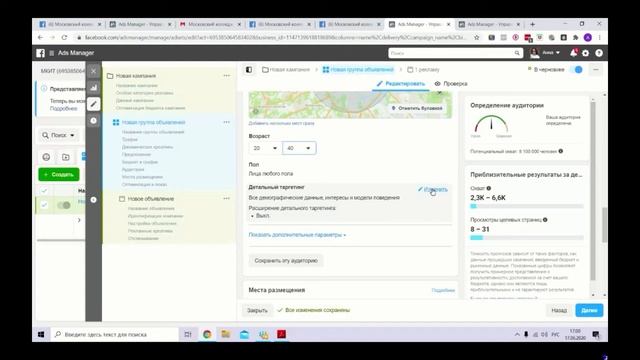Open settings gear in Ads Manager header
640x360 pixels.
586,53
